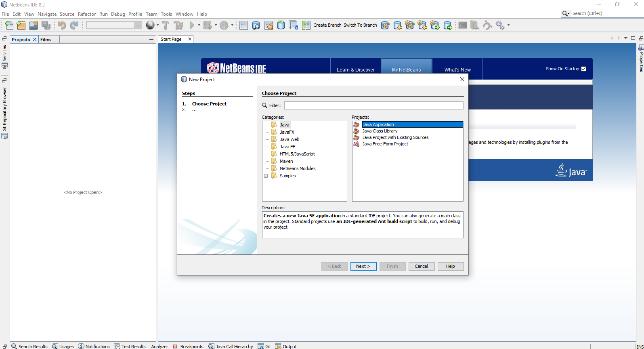Image resolution: width=644 pixels, height=349 pixels.
Task: Click the Redo arrow icon
Action: [x=74, y=25]
